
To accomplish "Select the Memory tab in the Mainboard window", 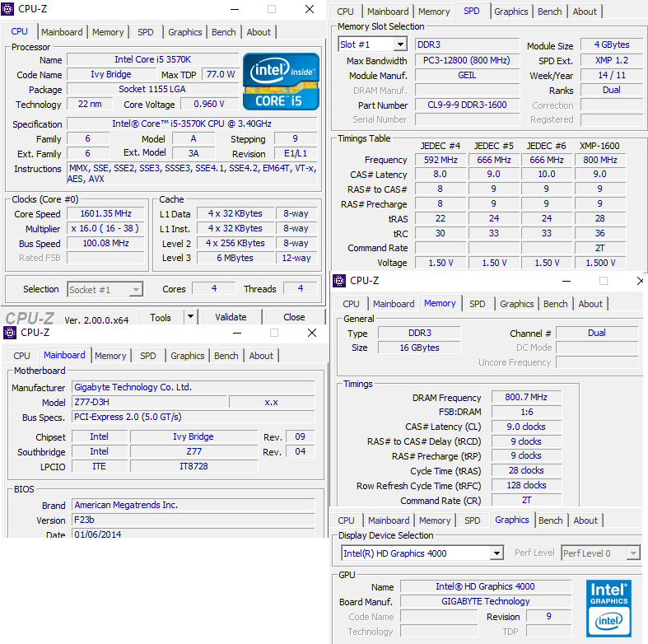I will tap(110, 356).
